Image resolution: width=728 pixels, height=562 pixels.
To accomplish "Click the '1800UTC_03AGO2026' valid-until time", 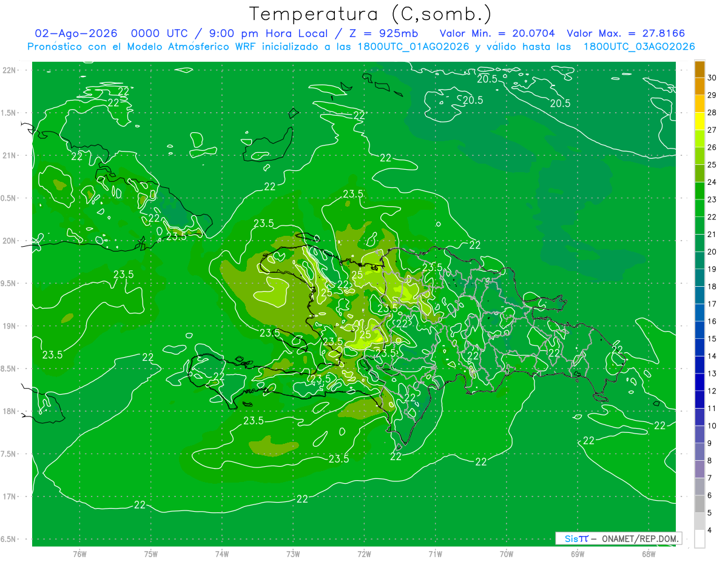I will [x=639, y=47].
